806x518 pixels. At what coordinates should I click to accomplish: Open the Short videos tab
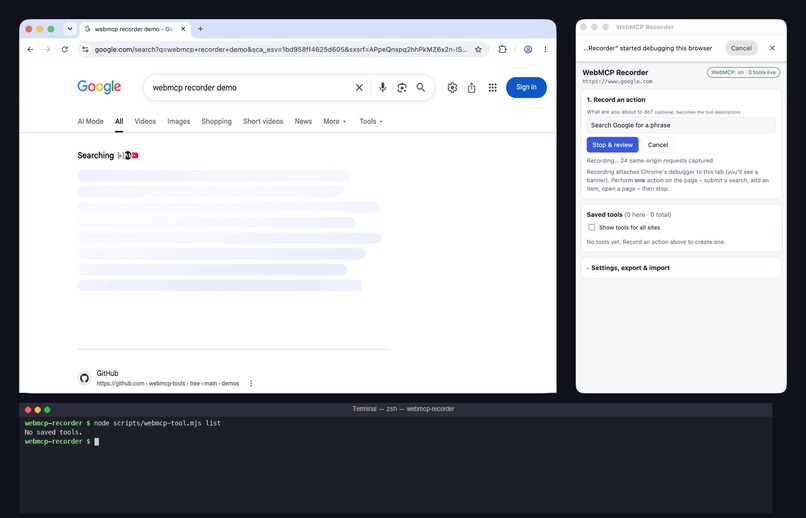pos(263,121)
